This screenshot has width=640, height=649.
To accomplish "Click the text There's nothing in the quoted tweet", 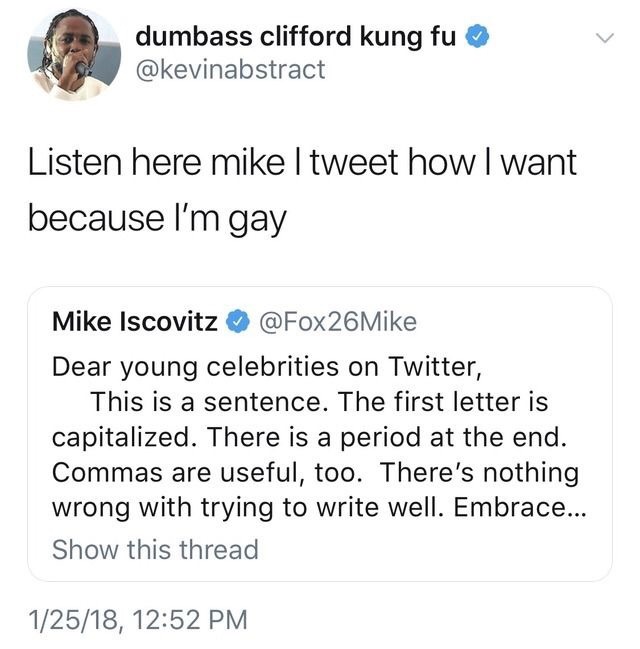I will [x=480, y=471].
